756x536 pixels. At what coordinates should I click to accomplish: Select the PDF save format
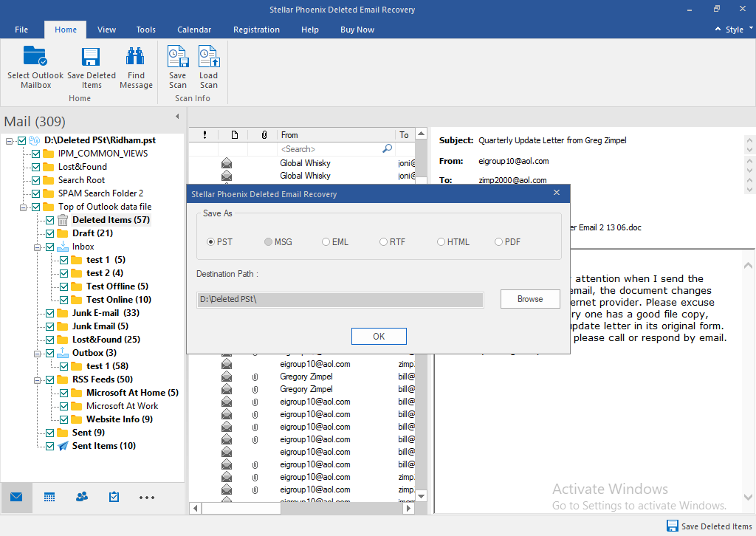click(x=498, y=242)
